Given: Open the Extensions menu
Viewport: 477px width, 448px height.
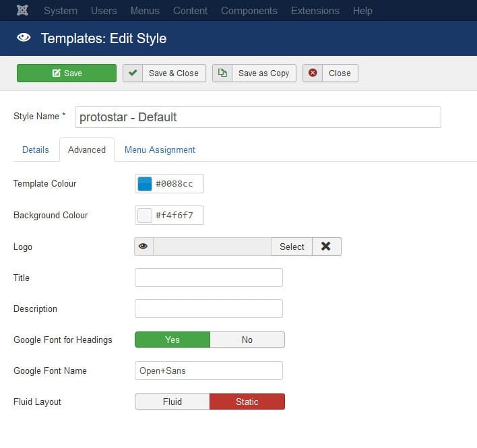Looking at the screenshot, I should point(315,11).
